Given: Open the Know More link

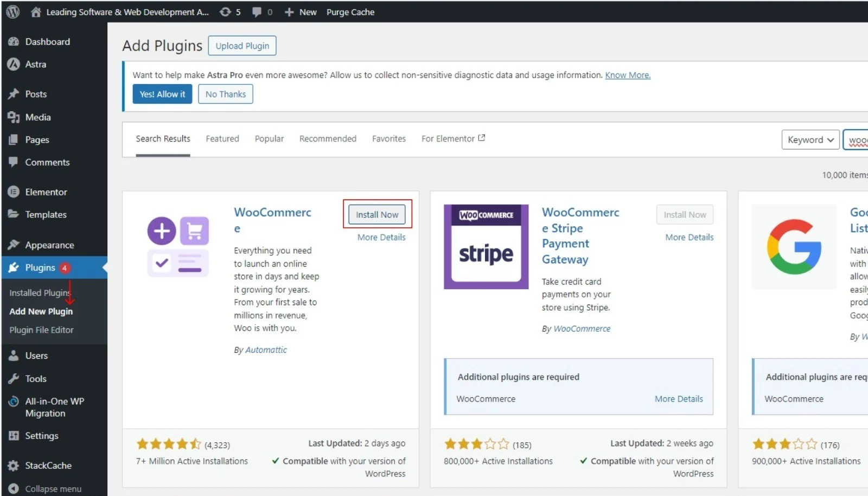Looking at the screenshot, I should (x=628, y=75).
